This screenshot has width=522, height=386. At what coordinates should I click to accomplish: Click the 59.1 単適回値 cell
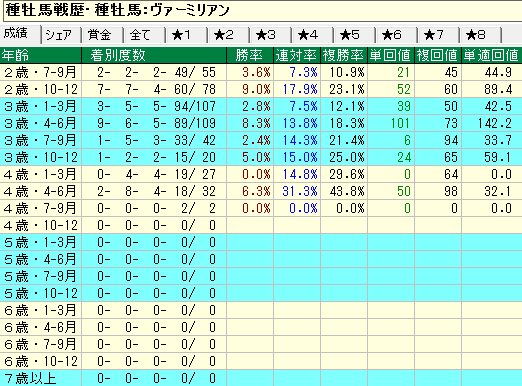point(492,157)
